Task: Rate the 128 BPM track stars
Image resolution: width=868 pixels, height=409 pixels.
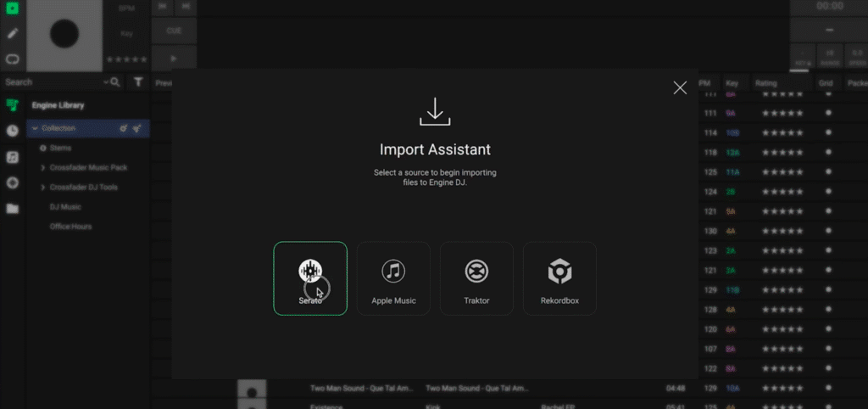Action: [x=782, y=309]
